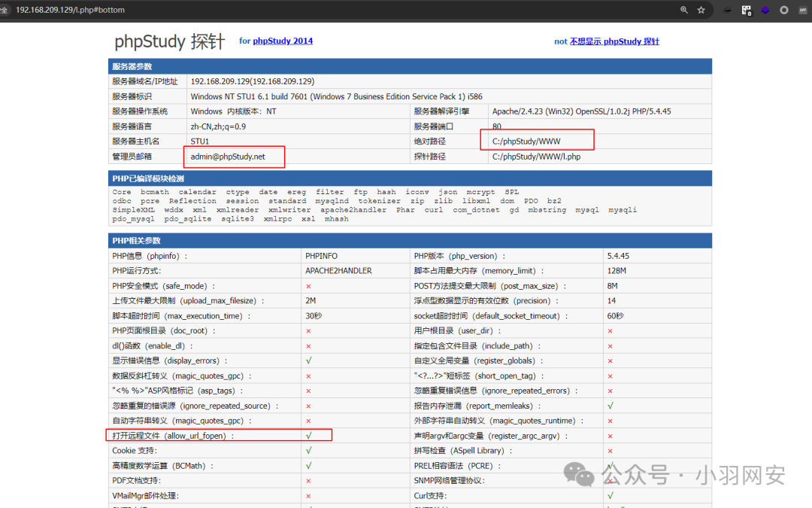Screen dimensions: 812x508
Task: Click the checkmark in the Curl支持 row
Action: (x=611, y=495)
